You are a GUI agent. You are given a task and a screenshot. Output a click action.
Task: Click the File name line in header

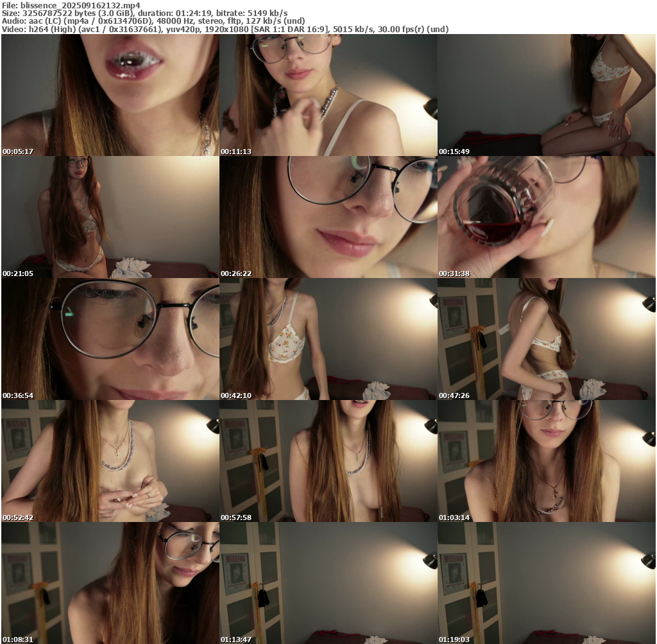coord(71,5)
